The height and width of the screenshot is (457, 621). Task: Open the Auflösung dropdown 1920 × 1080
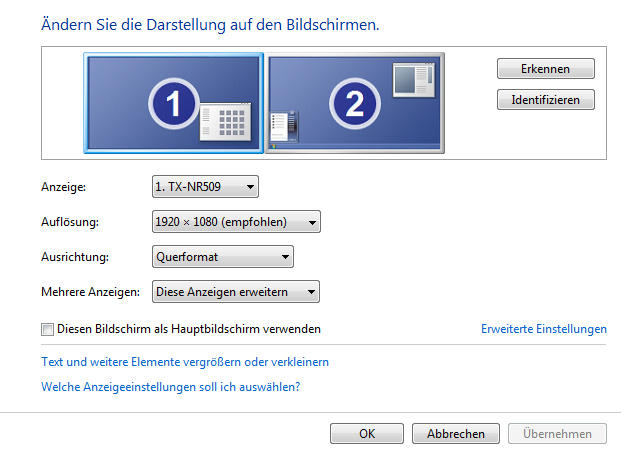pyautogui.click(x=236, y=222)
